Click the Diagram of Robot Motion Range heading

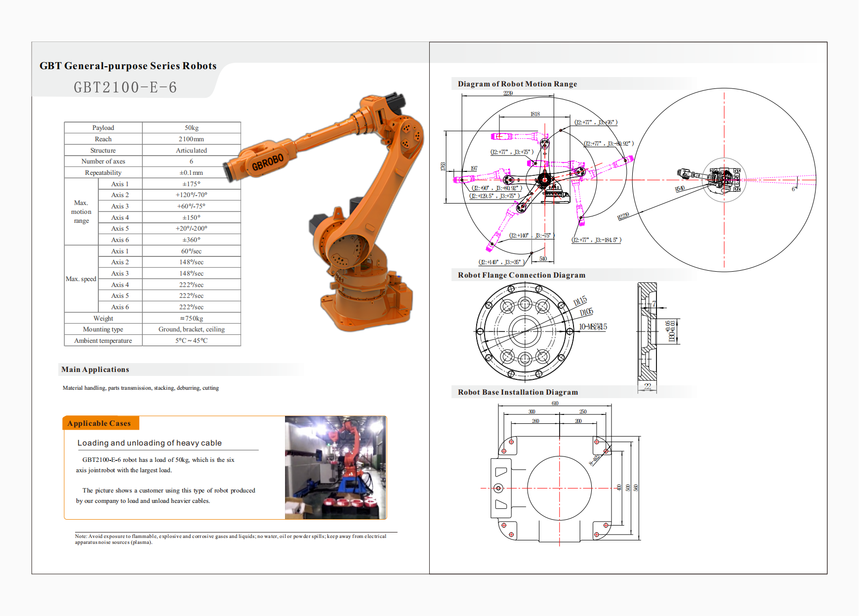click(x=517, y=84)
